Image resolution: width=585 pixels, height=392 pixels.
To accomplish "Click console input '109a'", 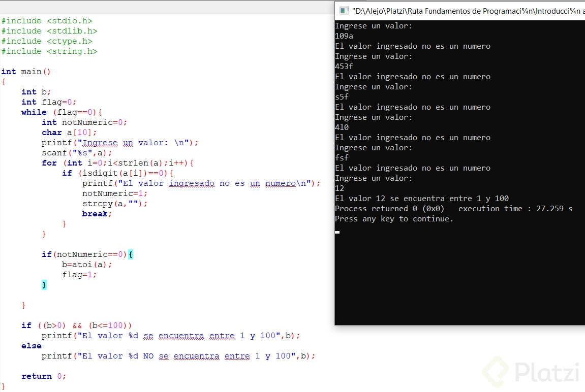I will (344, 36).
